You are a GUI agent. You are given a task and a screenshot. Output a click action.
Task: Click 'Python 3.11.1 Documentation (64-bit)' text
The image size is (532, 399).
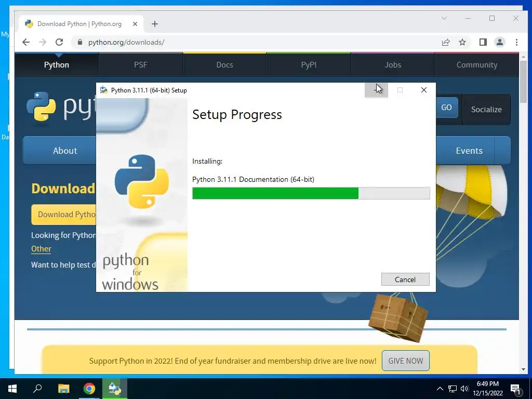point(253,179)
